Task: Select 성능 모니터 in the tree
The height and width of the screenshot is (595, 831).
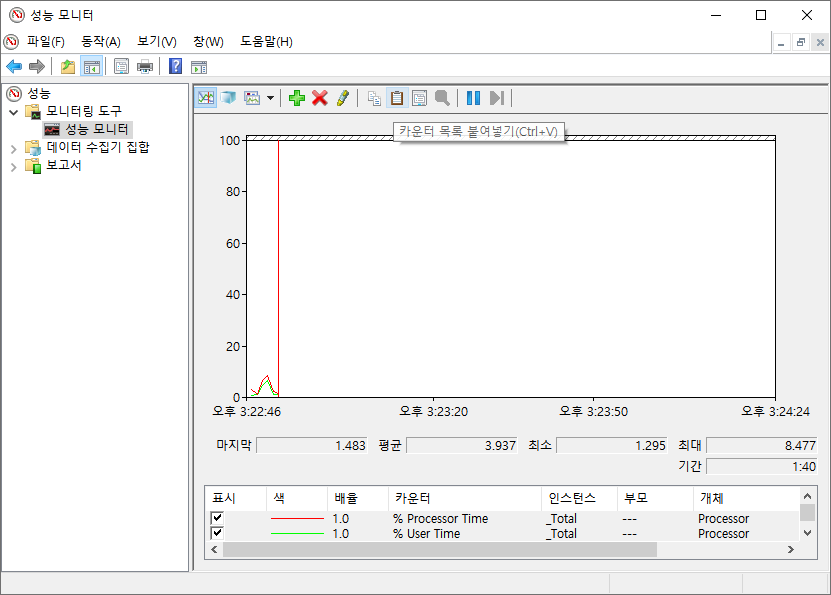Action: click(x=96, y=129)
